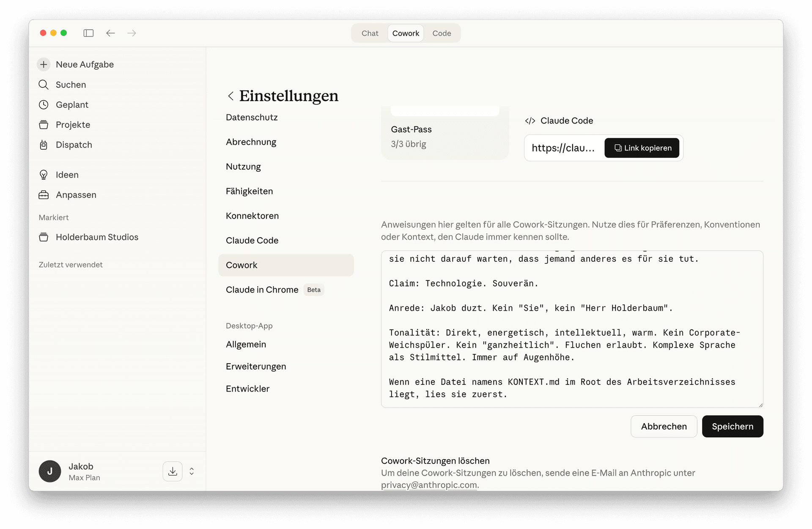Click the back chevron beside Einstellungen
Image resolution: width=812 pixels, height=529 pixels.
[230, 96]
